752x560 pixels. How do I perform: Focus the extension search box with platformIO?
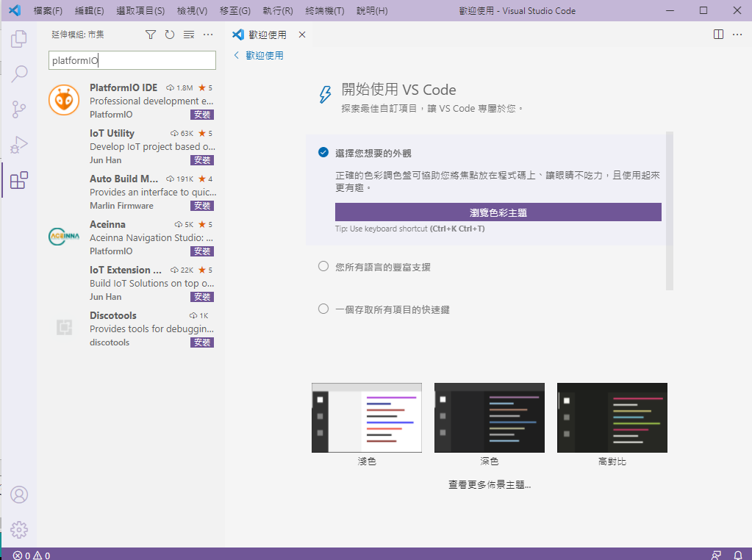pos(132,60)
